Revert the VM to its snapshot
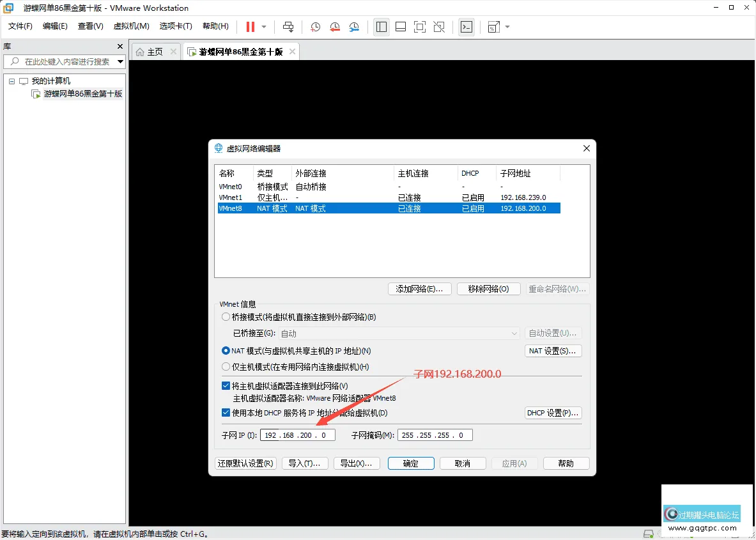 tap(334, 27)
